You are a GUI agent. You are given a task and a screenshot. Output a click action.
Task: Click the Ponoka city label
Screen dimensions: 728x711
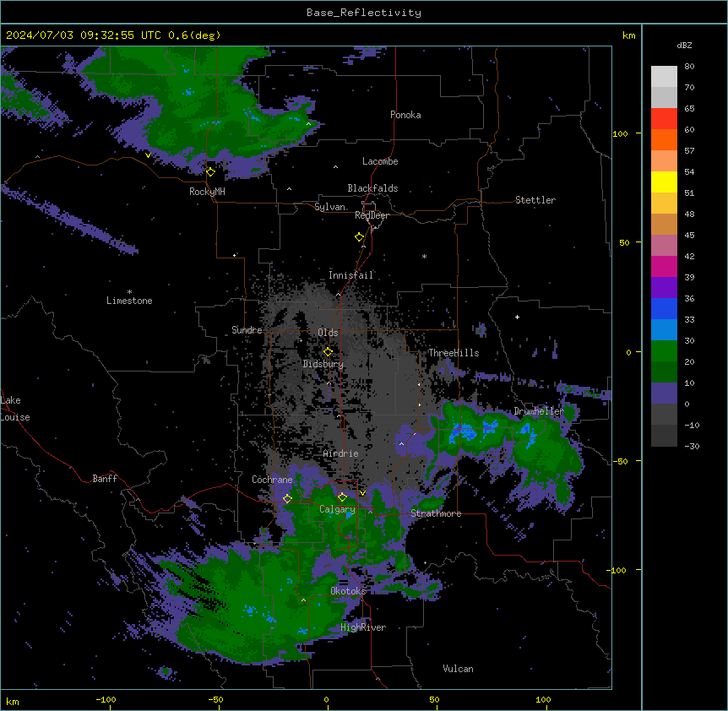coord(405,115)
